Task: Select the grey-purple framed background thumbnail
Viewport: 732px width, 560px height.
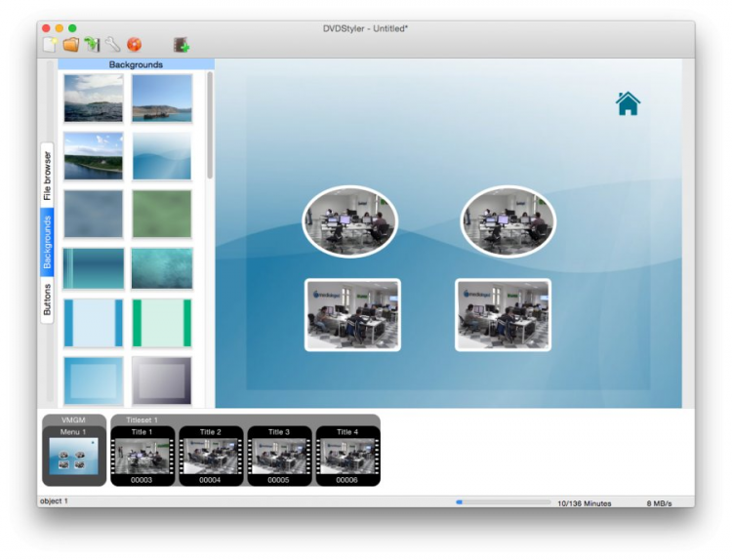Action: pos(161,380)
